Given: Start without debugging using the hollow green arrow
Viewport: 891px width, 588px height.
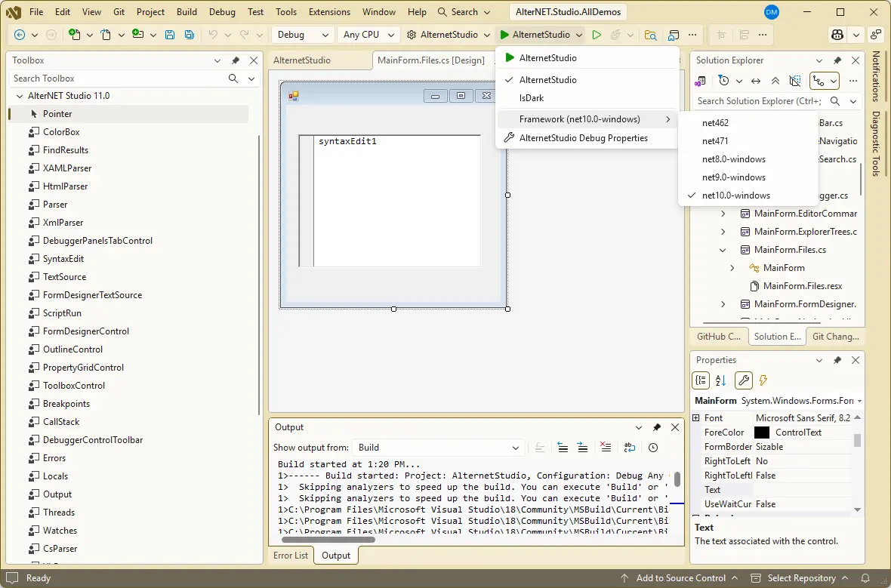Looking at the screenshot, I should coord(596,35).
